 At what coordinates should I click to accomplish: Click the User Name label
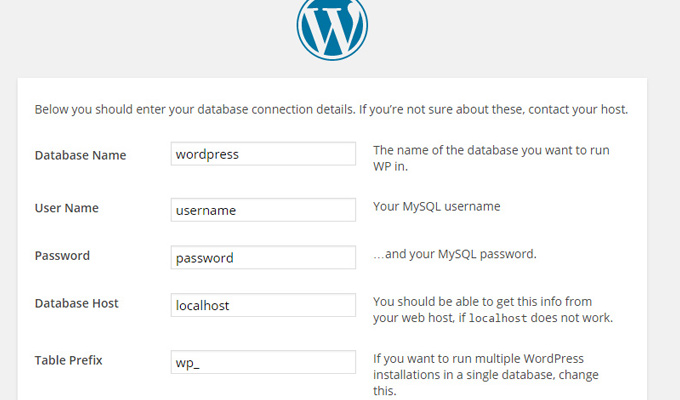[x=66, y=208]
